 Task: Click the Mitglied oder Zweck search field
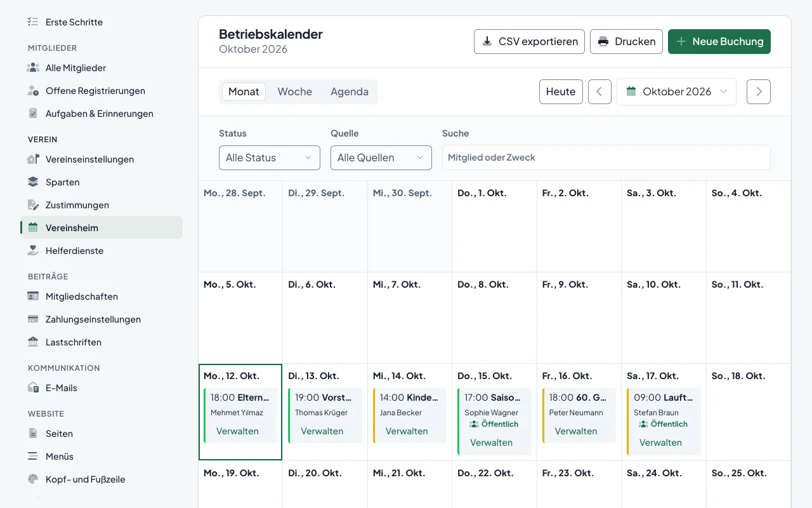click(x=606, y=157)
